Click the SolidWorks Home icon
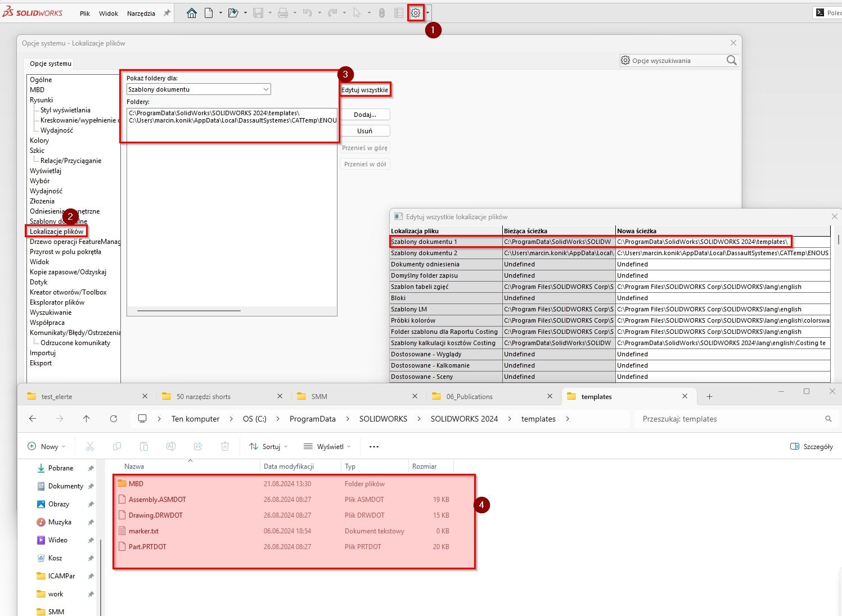This screenshot has height=616, width=842. (192, 13)
